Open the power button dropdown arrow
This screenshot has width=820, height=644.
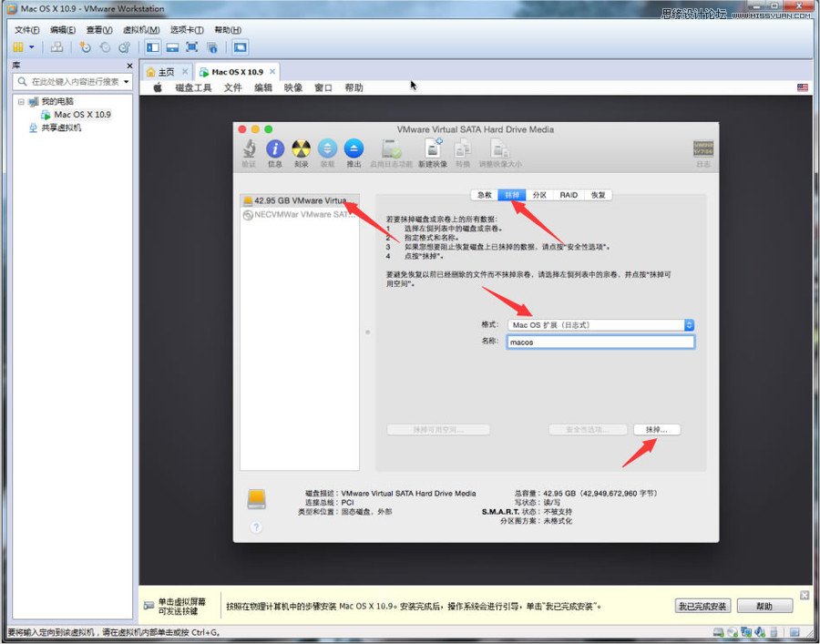pos(30,47)
